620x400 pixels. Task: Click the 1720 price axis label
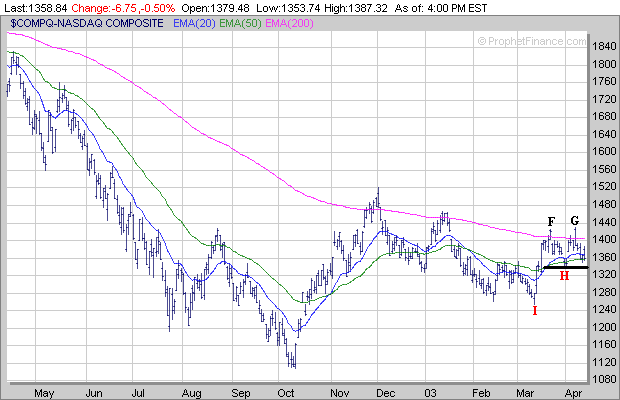point(604,99)
